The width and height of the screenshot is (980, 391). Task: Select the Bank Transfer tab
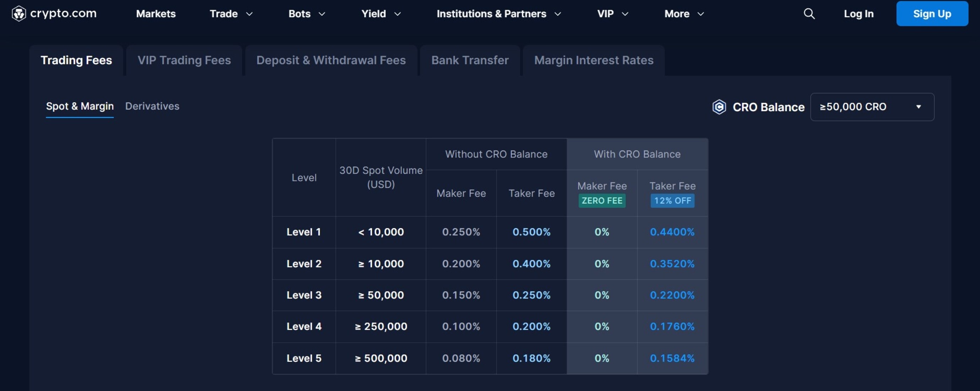470,60
